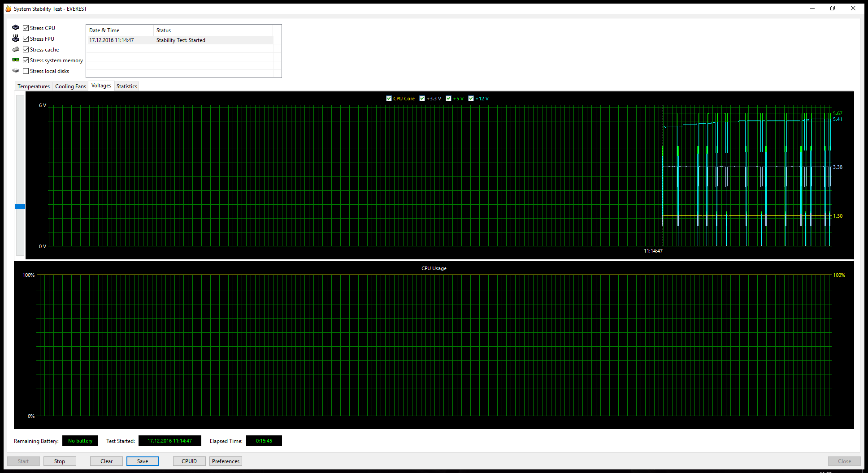The width and height of the screenshot is (868, 473).
Task: Click the blue graph scale slider handle
Action: pos(20,206)
